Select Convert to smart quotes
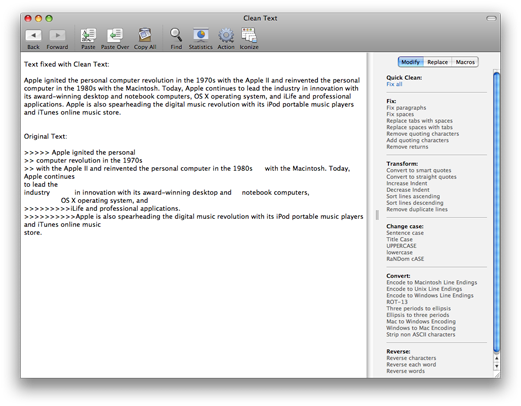 (x=419, y=170)
